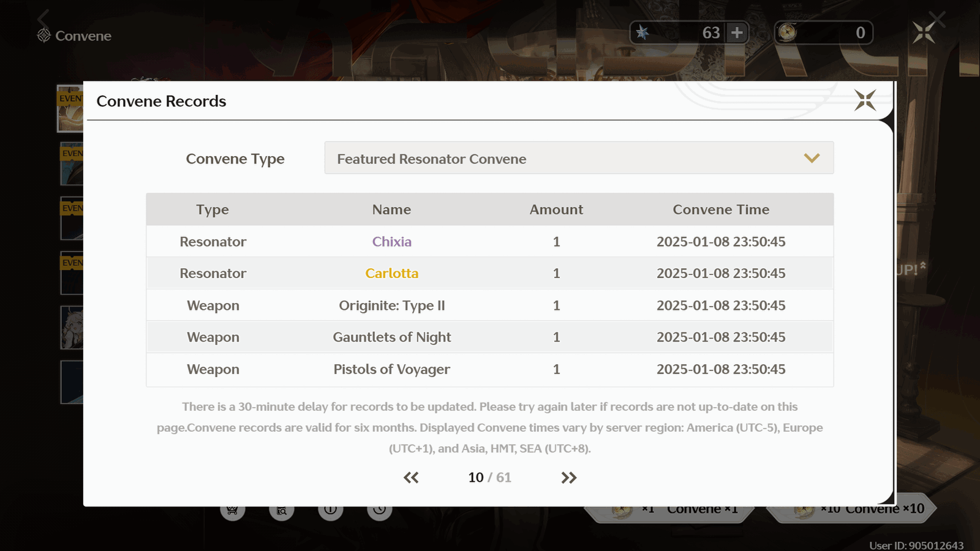Screen dimensions: 980x551
Task: Select the fifth banner thumbnail with lion
Action: (x=72, y=328)
